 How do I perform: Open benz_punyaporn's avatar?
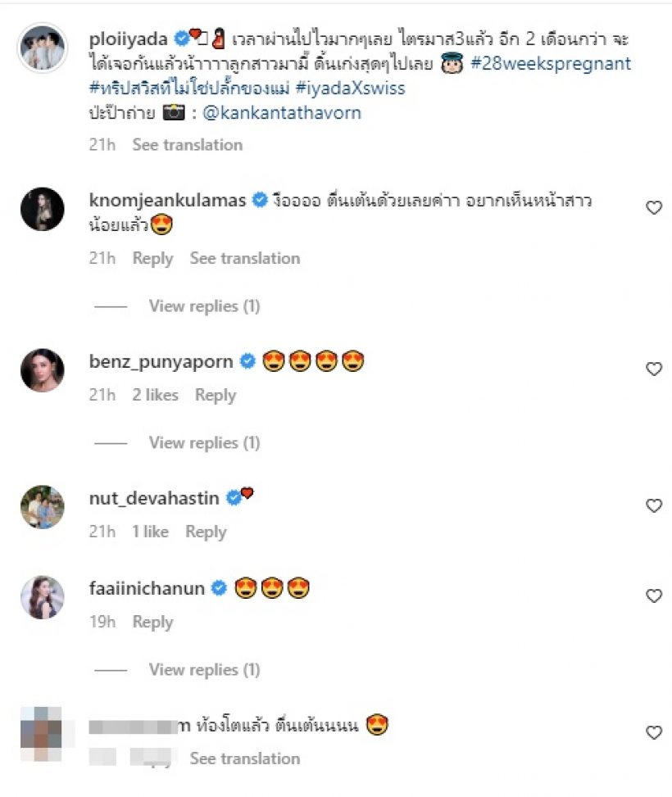pos(42,370)
